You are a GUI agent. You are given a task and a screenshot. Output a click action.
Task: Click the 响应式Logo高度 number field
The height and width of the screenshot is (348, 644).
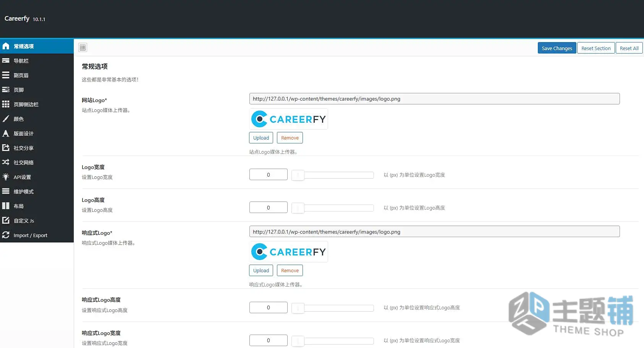pos(269,307)
